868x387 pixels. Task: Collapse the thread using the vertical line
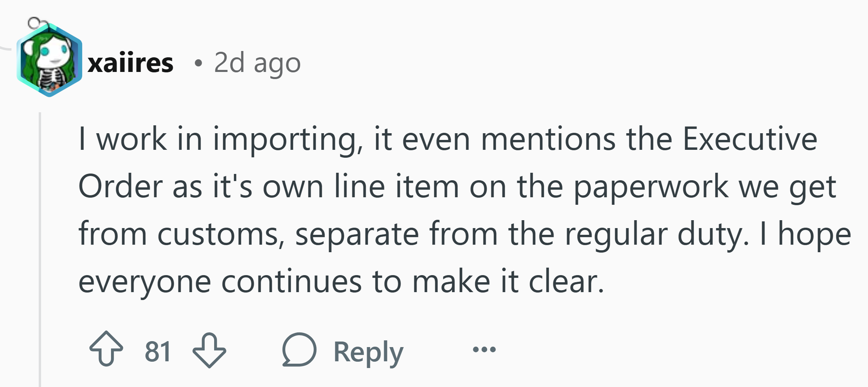pyautogui.click(x=40, y=249)
